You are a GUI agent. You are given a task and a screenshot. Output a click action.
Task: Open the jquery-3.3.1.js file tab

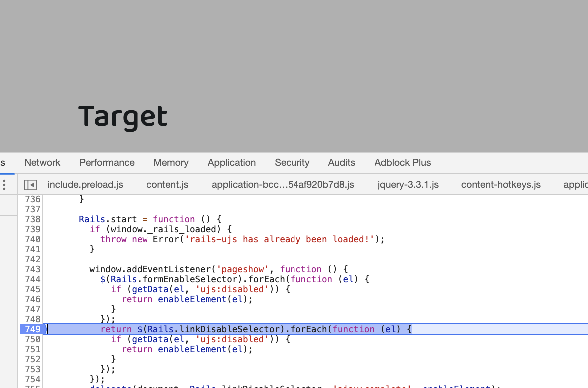pos(408,184)
